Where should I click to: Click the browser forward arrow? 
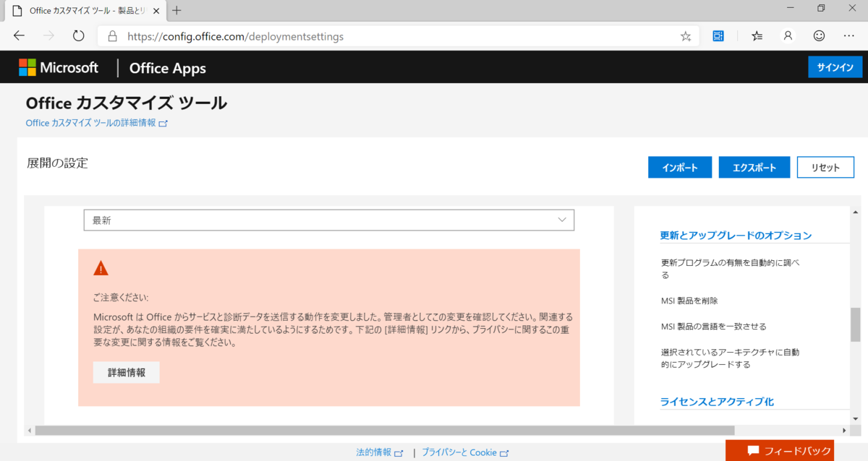point(48,36)
